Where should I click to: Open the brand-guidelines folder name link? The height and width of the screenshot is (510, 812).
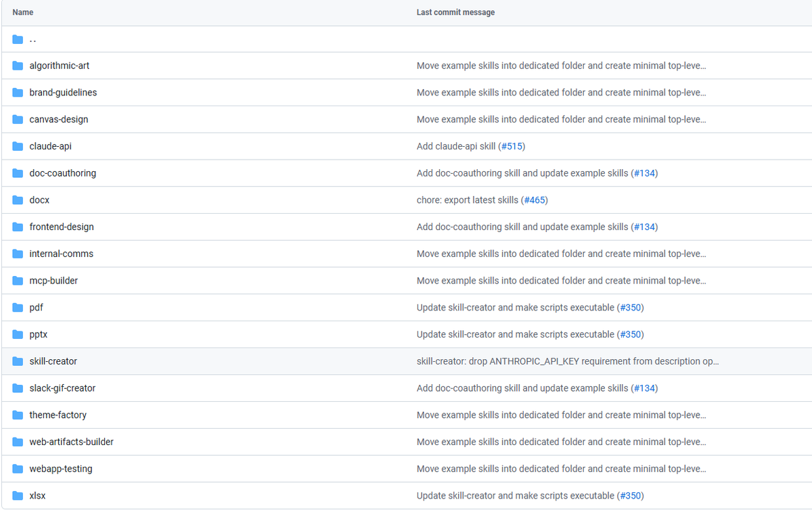[x=63, y=93]
